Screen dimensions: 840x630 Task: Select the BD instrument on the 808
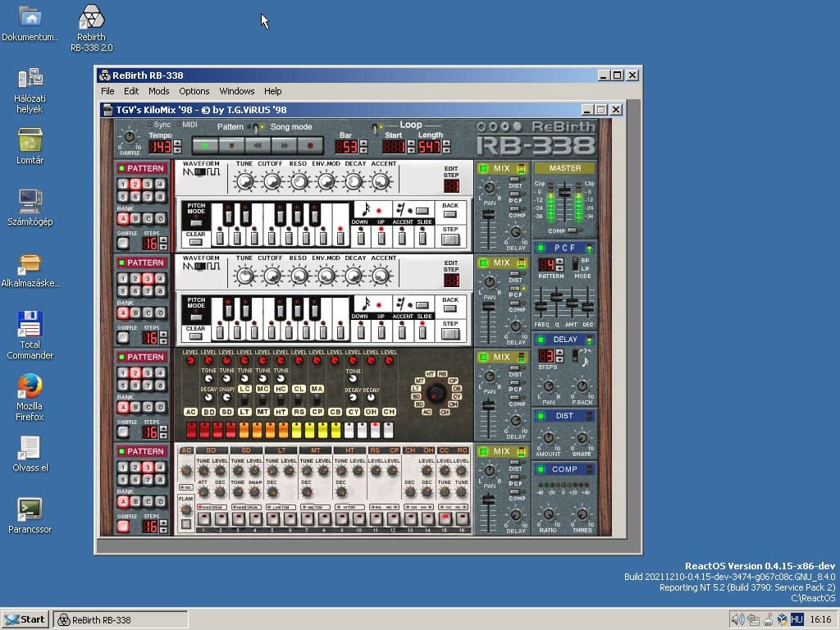[x=209, y=412]
